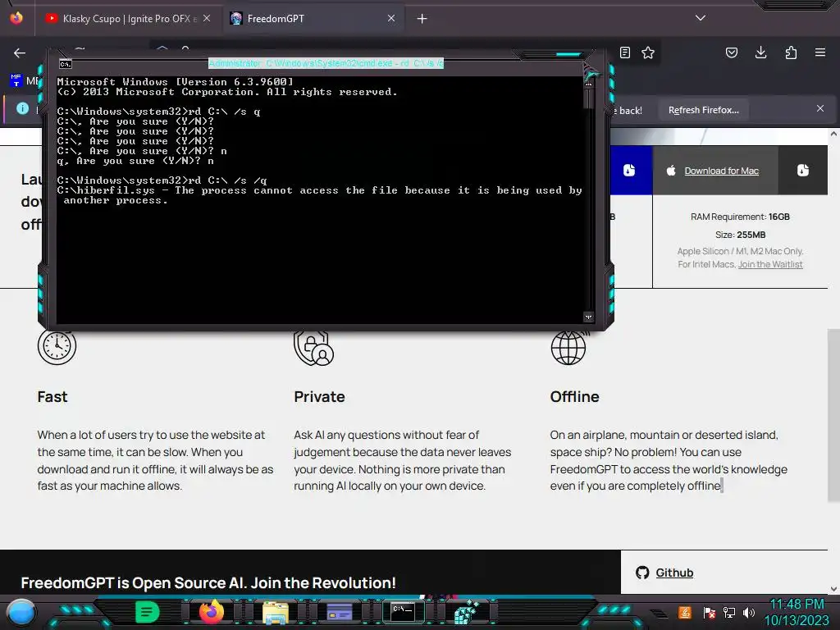
Task: Click the cmd.exe window title text
Action: tap(326, 63)
